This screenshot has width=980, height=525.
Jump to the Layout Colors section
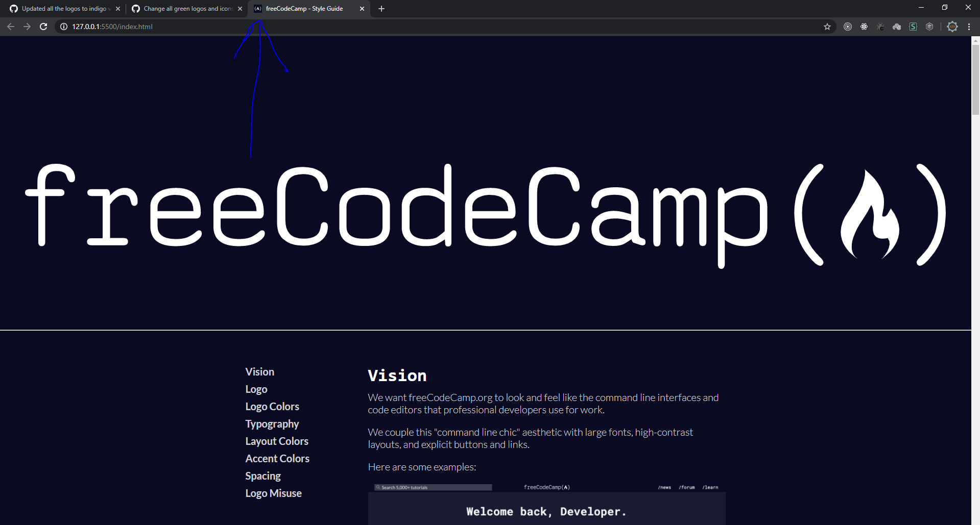click(x=277, y=441)
